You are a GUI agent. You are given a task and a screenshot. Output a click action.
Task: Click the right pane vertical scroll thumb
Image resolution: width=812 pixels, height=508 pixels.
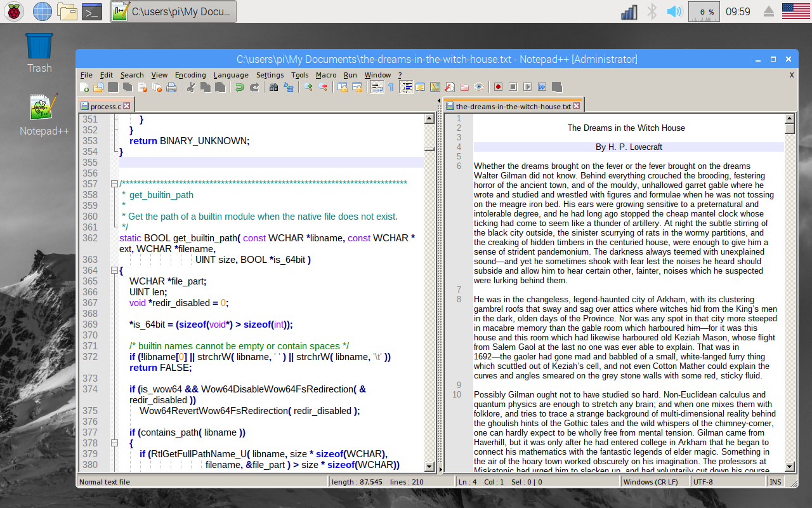(x=790, y=129)
